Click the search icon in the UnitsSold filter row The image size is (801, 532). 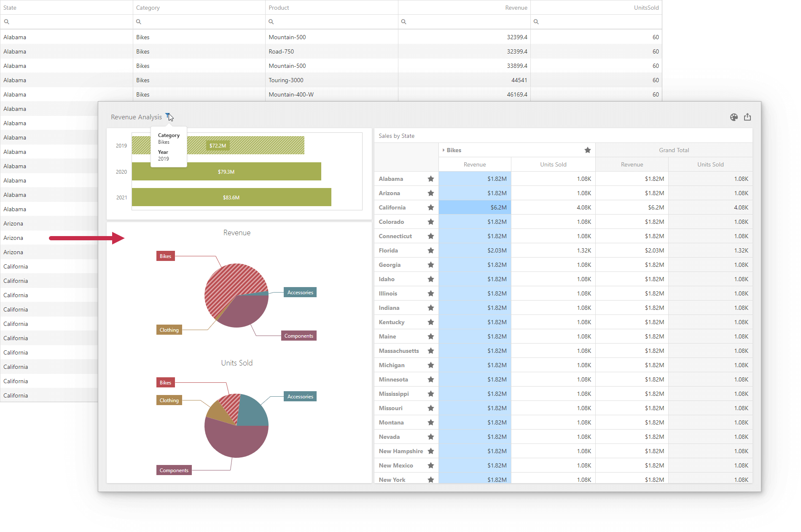[536, 21]
